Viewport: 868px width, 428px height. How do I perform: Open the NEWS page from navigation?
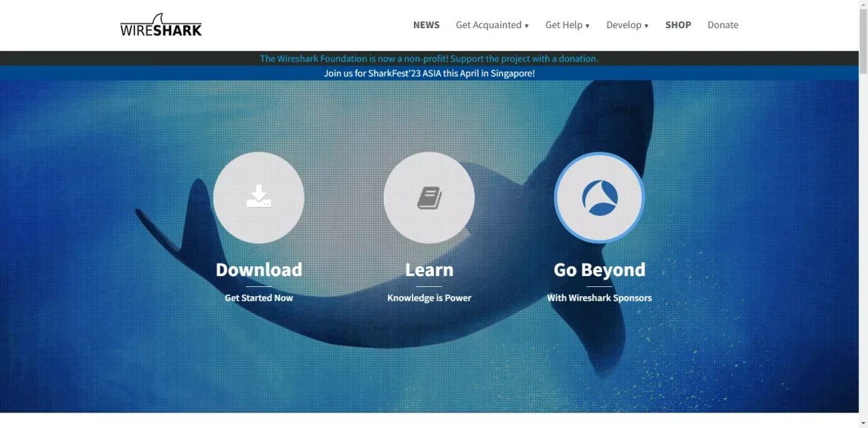[x=427, y=25]
